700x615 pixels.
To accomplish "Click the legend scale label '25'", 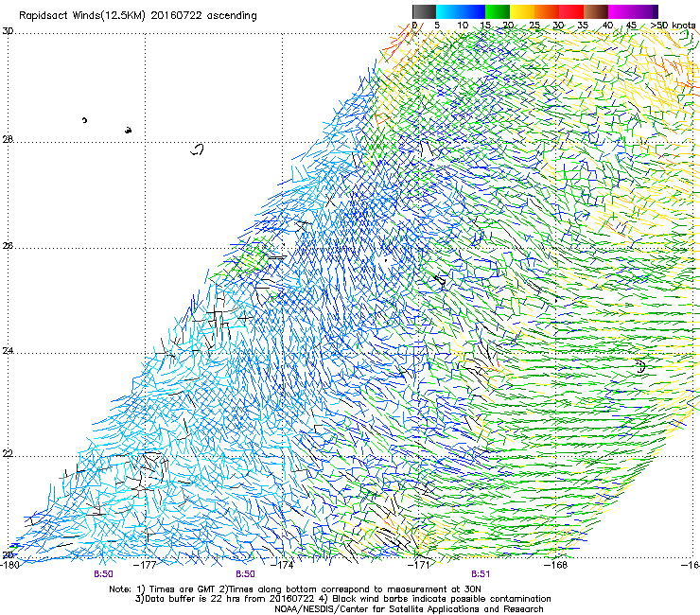I will [x=534, y=26].
